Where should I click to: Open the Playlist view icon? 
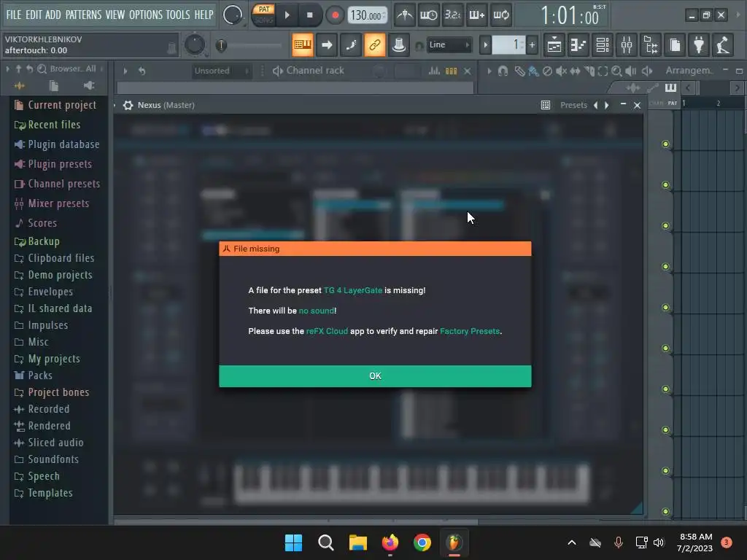pyautogui.click(x=554, y=44)
